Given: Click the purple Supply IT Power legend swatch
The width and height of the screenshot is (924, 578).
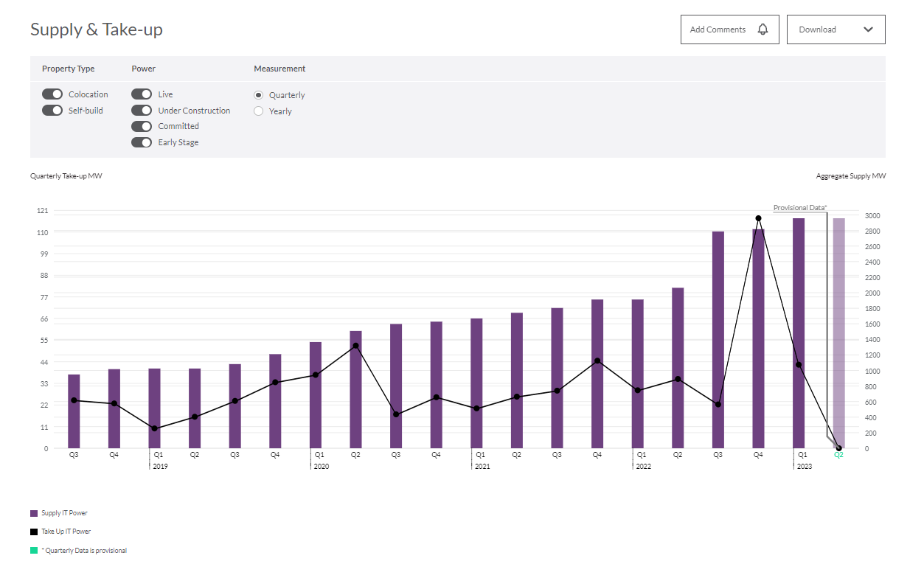Looking at the screenshot, I should point(34,513).
